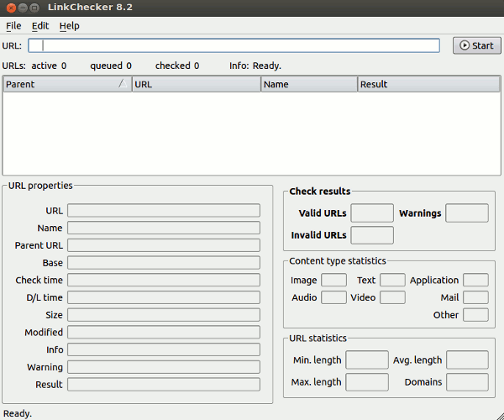Click the Start button
The width and height of the screenshot is (504, 420).
point(476,45)
